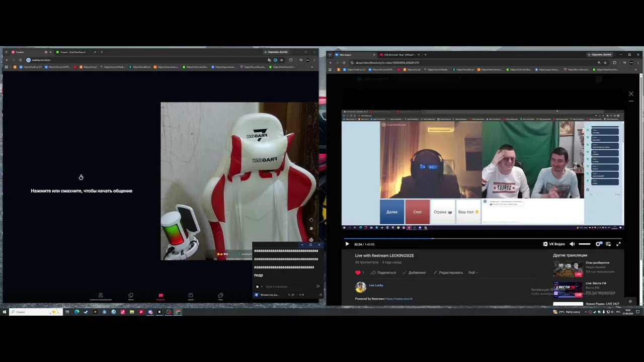Click Leo Lucky avatar image
644x362 pixels.
pyautogui.click(x=361, y=287)
